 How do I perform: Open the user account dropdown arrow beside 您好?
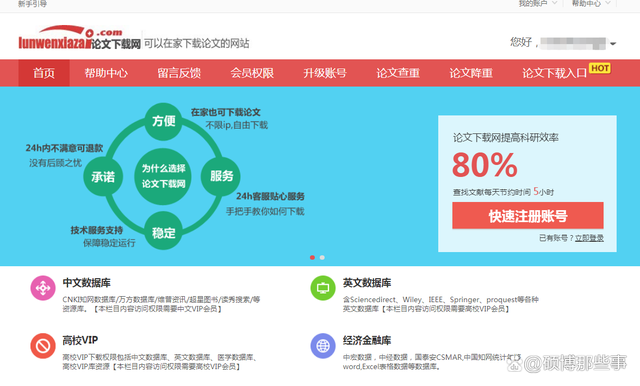613,43
